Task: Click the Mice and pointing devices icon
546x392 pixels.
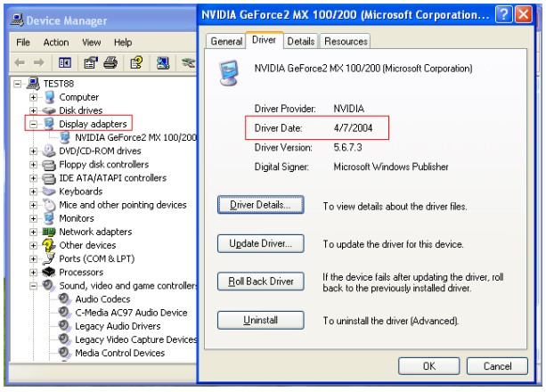Action: 50,205
